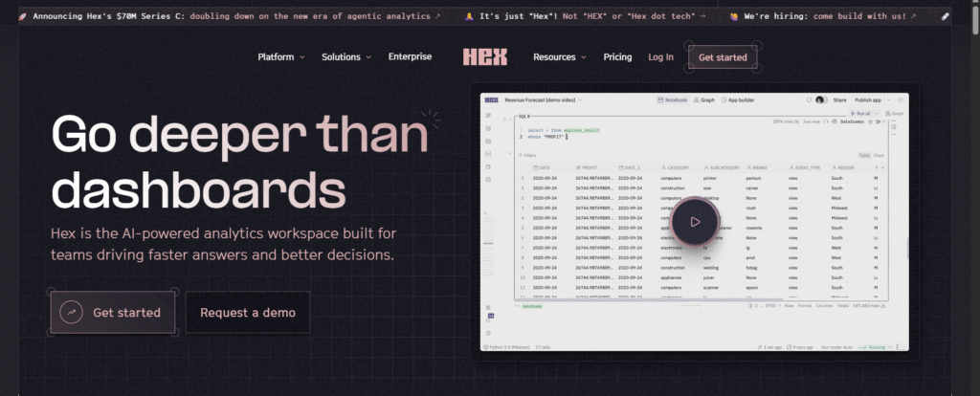Click the hero Get started button
The height and width of the screenshot is (396, 980).
click(113, 312)
